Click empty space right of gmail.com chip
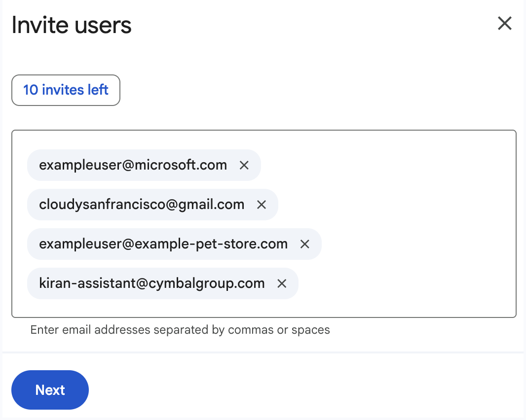 point(395,205)
